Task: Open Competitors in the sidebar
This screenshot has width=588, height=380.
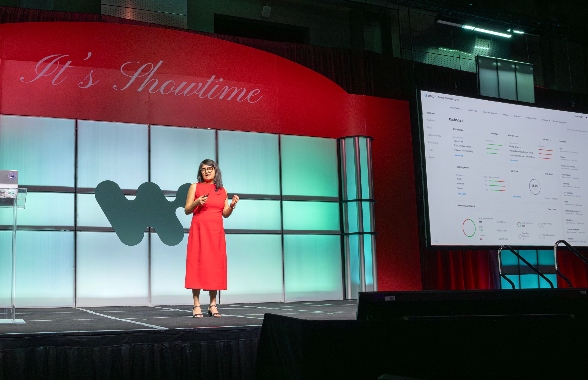Action: coord(433,143)
